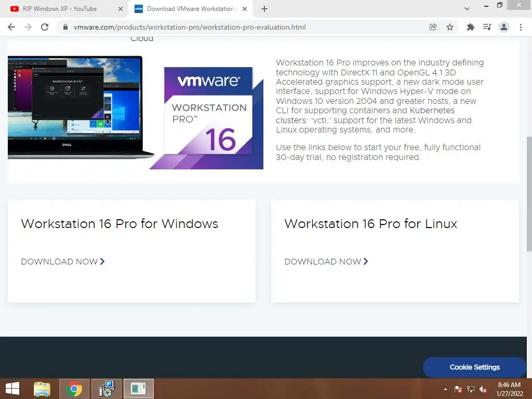Click the address bar URL
The width and height of the screenshot is (532, 399).
189,27
